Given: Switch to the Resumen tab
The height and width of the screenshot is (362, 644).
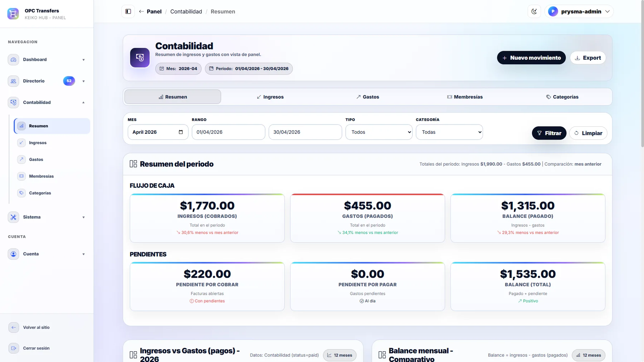Looking at the screenshot, I should 173,97.
